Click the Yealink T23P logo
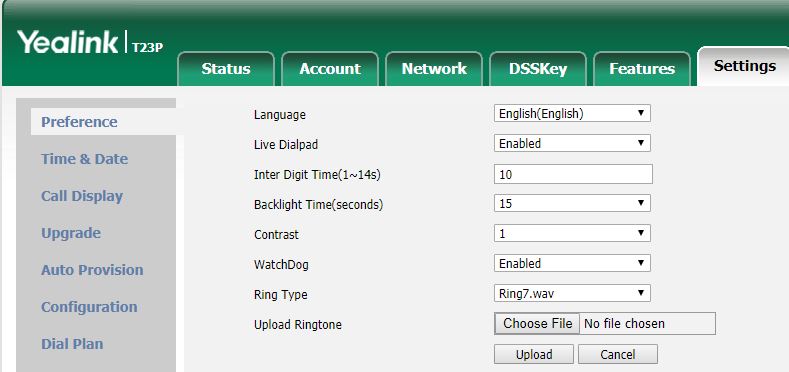Viewport: 789px width, 372px height. click(x=90, y=42)
